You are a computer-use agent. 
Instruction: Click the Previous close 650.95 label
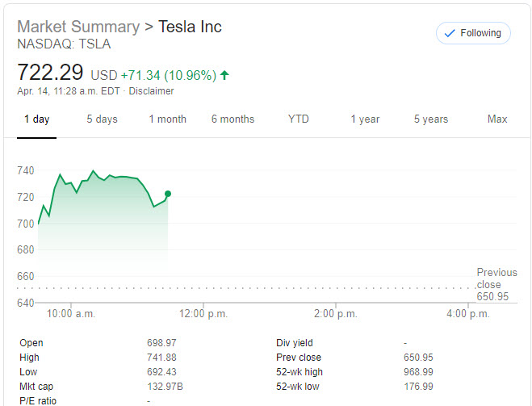(x=496, y=285)
